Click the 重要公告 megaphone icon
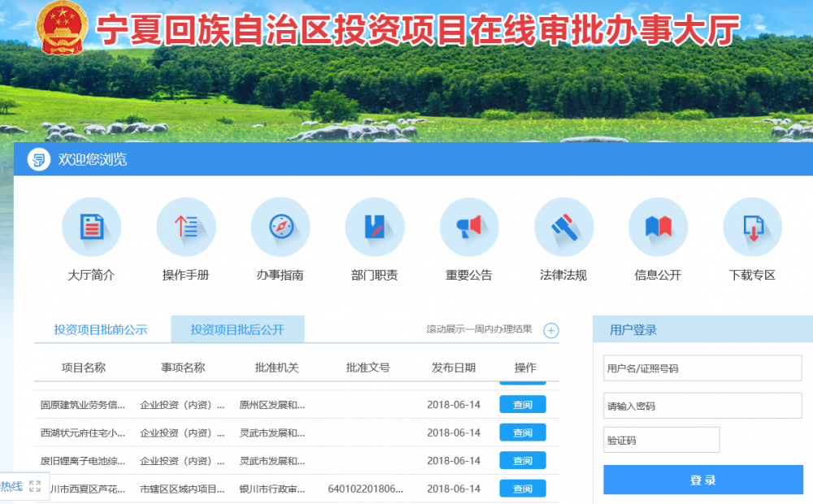 click(469, 227)
